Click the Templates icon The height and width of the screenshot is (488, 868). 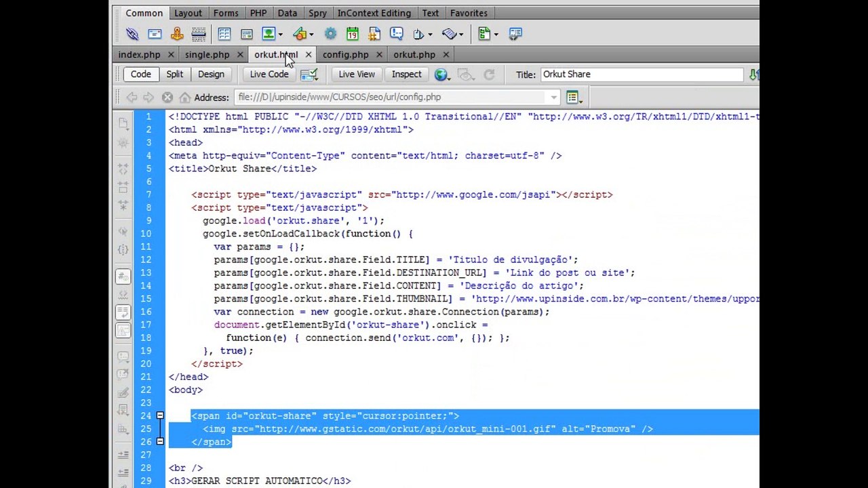484,34
